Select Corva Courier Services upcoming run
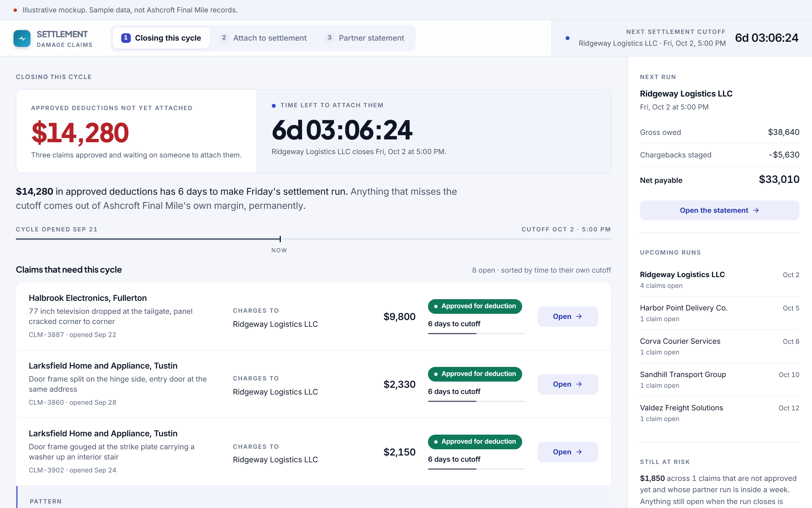This screenshot has width=812, height=508. (720, 346)
